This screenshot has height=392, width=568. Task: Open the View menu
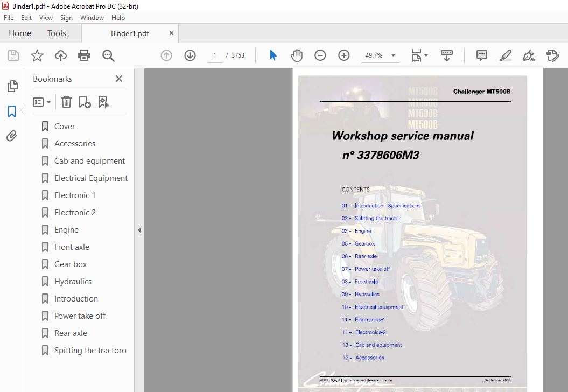click(x=46, y=18)
